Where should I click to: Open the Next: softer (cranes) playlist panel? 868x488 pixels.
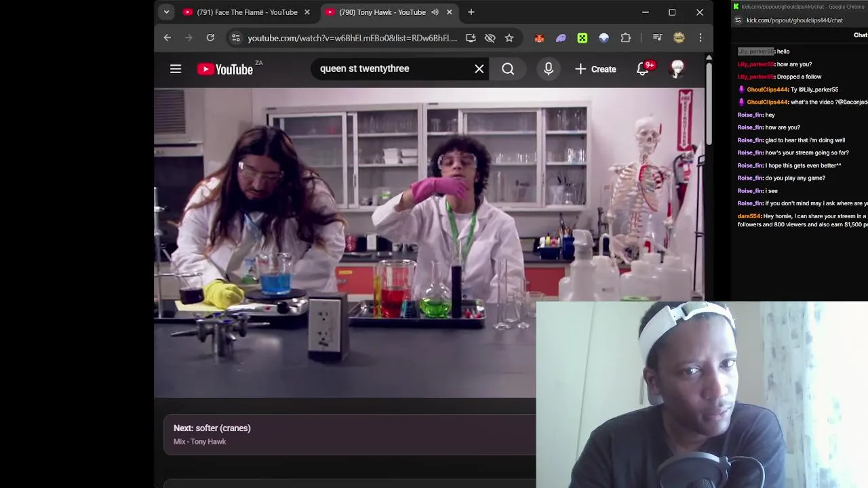pos(350,434)
